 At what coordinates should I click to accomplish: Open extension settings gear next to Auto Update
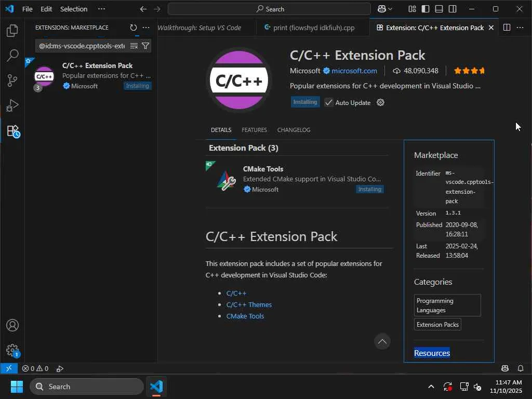(380, 102)
